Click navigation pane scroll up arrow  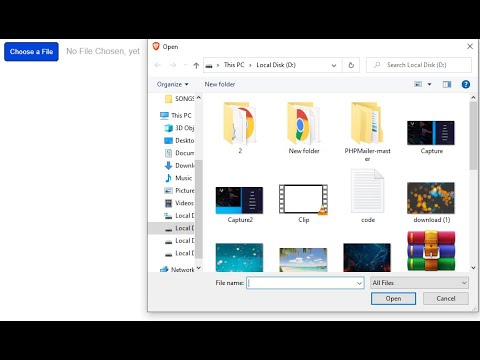[199, 97]
